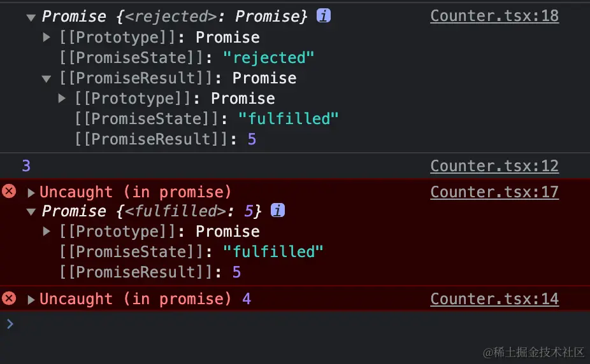This screenshot has width=590, height=364.
Task: Click error icon on Counter.tsx:17 row
Action: coord(9,192)
